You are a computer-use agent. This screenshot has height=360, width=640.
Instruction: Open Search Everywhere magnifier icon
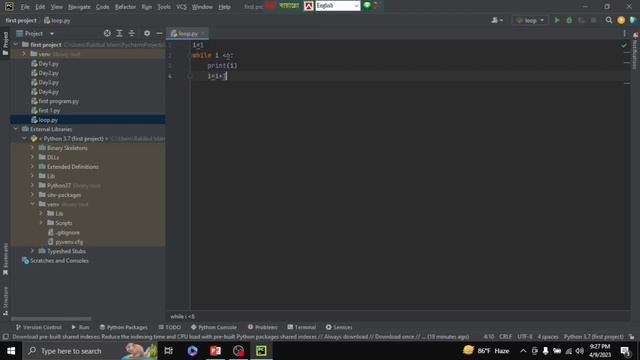click(x=609, y=20)
